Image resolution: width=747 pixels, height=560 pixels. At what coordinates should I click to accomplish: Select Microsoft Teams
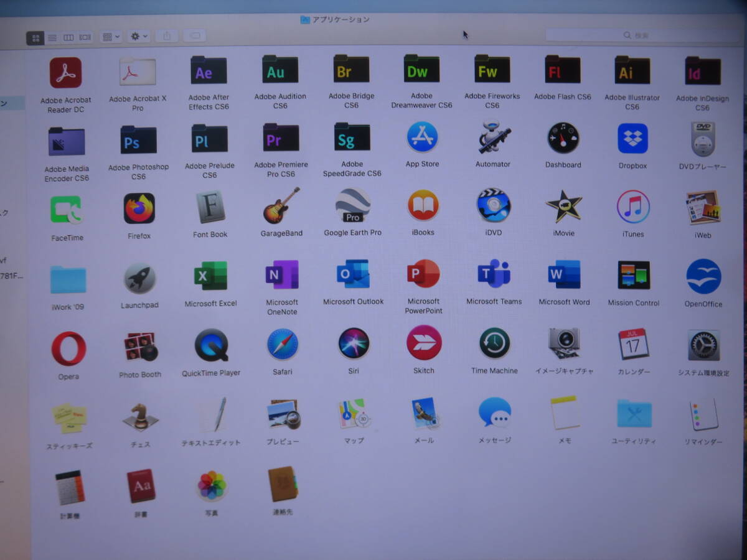point(494,274)
